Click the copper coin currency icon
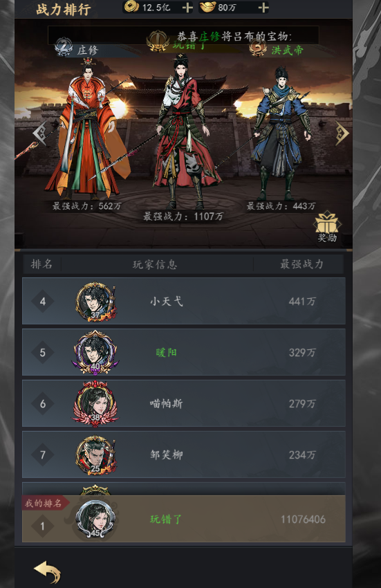Screen dimensions: 381x588 (x=131, y=7)
